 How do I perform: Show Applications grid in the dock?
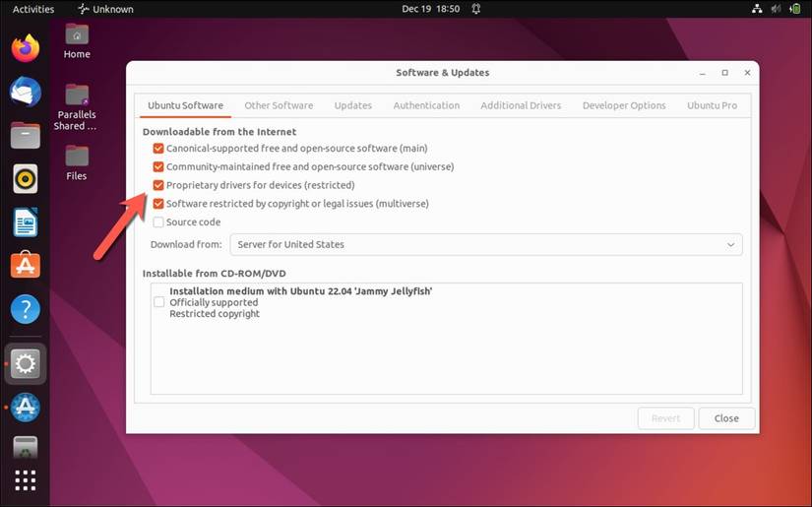tap(26, 480)
